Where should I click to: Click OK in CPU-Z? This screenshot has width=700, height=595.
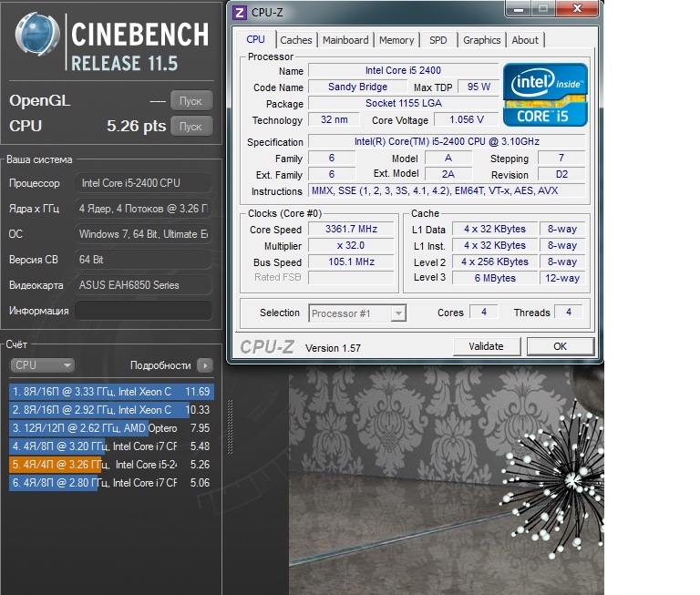tap(560, 346)
